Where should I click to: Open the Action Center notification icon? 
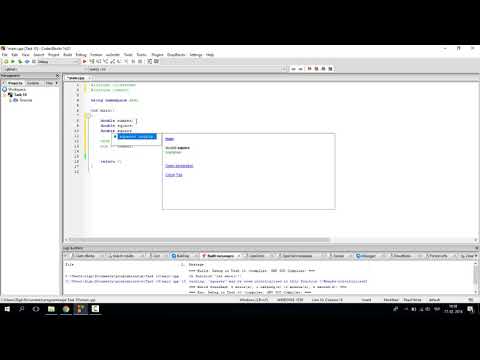point(470,309)
